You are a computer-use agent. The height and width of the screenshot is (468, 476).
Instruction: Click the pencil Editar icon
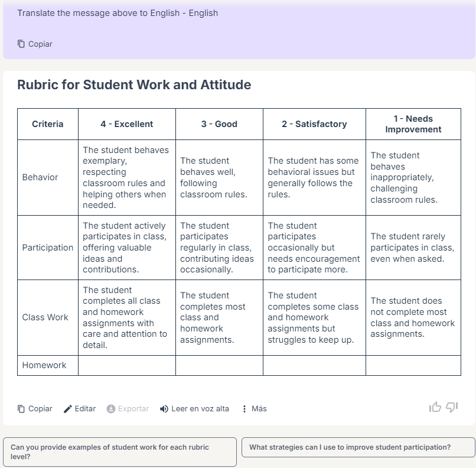point(68,409)
